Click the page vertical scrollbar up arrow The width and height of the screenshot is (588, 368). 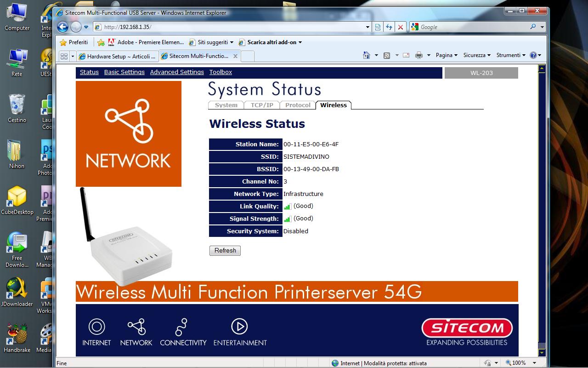pos(542,69)
